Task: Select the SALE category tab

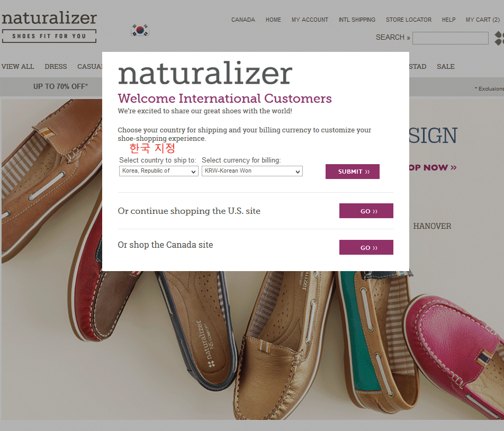Action: [446, 67]
